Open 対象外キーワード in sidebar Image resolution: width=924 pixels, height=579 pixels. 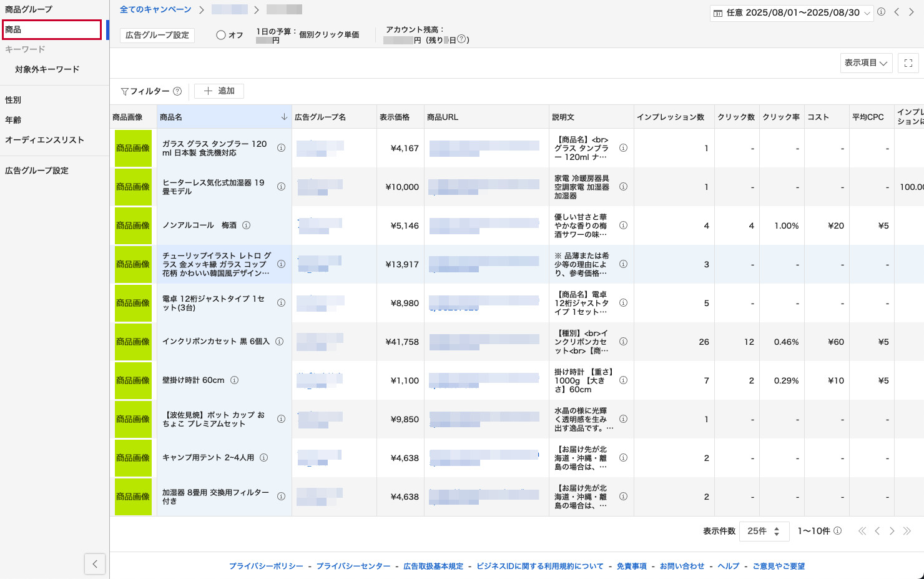47,69
